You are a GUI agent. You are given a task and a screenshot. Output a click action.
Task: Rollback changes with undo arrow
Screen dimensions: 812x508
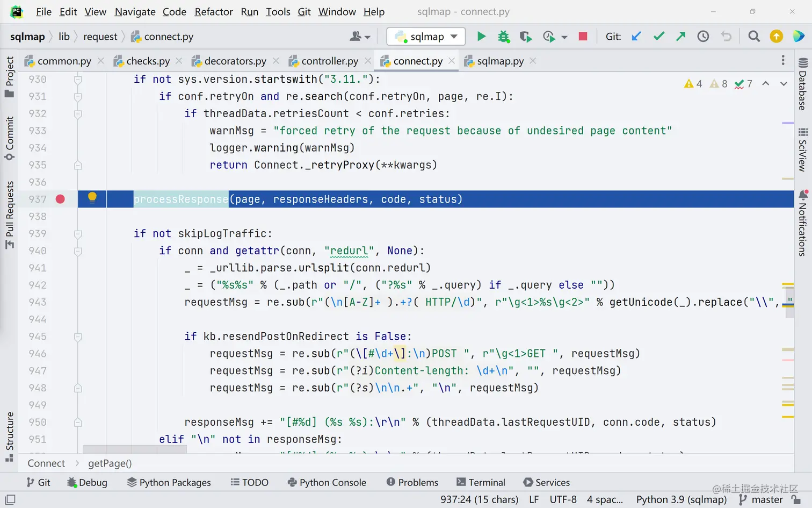[726, 37]
